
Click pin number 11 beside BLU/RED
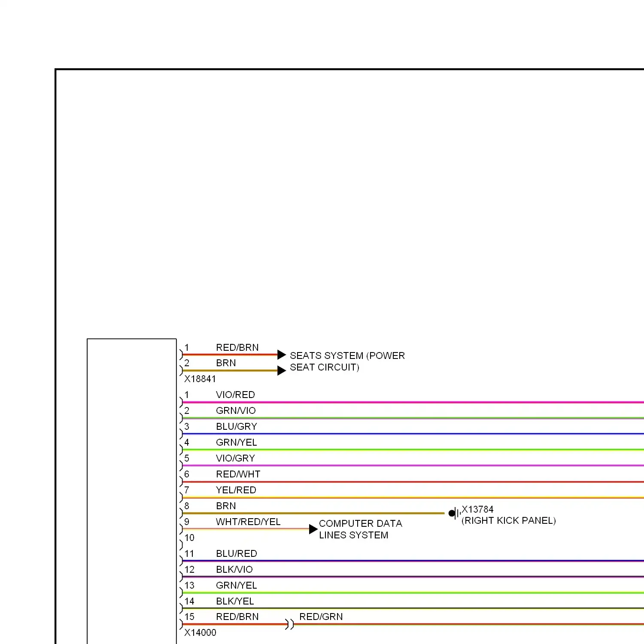tap(189, 553)
